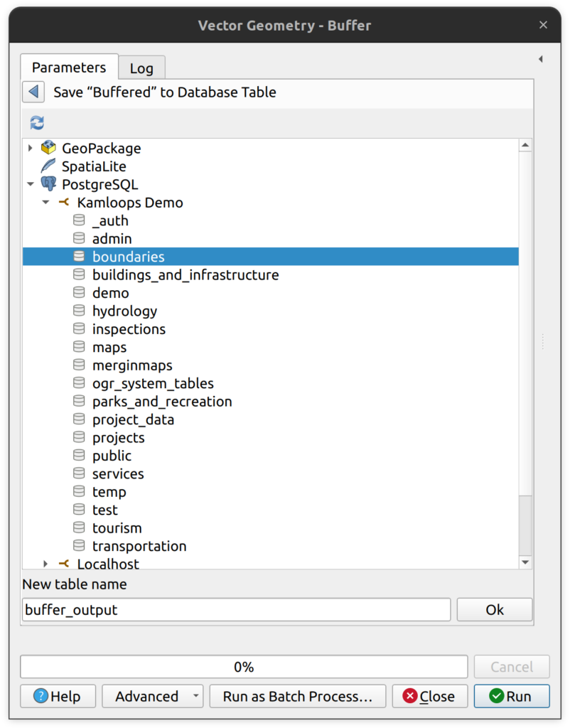Image resolution: width=570 pixels, height=728 pixels.
Task: Click the New table name input field
Action: pyautogui.click(x=236, y=610)
